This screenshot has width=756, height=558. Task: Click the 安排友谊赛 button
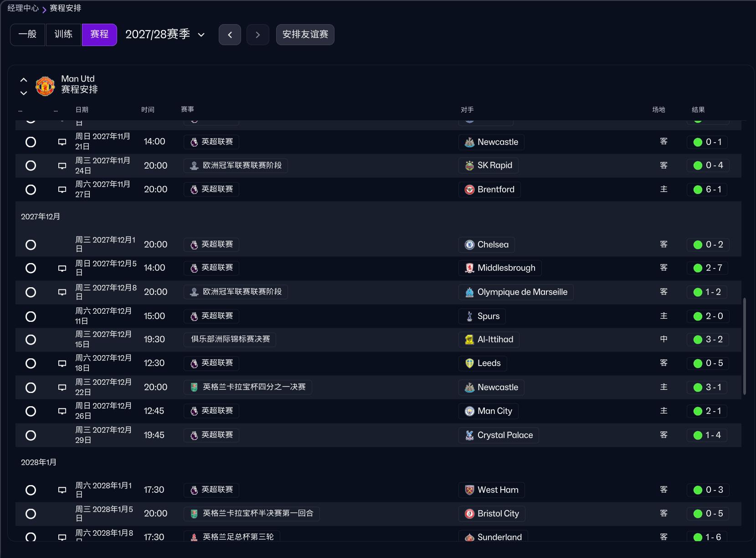click(305, 34)
